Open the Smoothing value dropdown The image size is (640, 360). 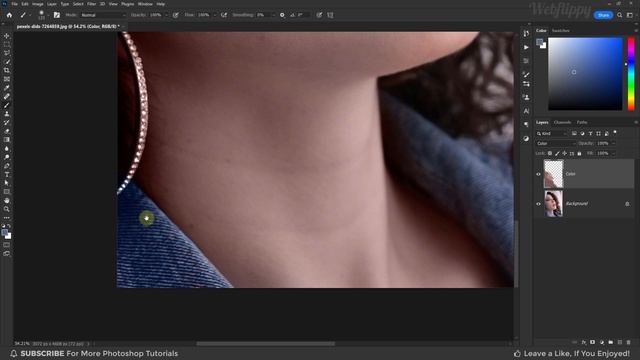click(x=273, y=15)
